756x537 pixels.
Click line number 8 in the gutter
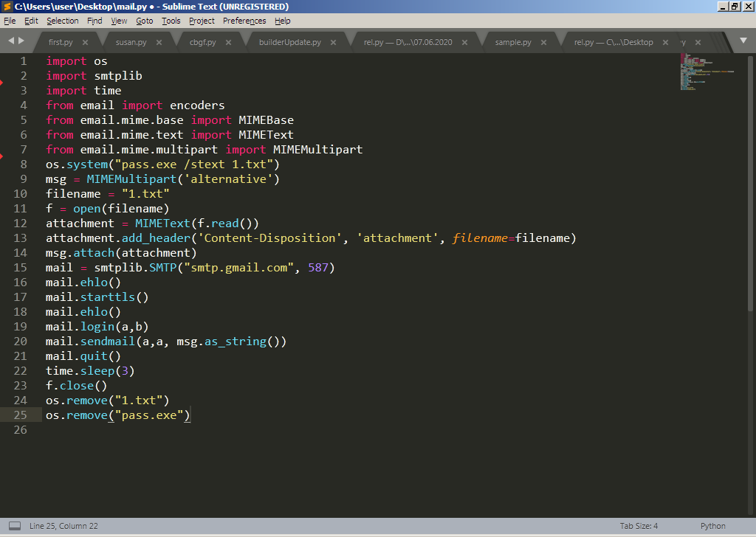[x=23, y=164]
